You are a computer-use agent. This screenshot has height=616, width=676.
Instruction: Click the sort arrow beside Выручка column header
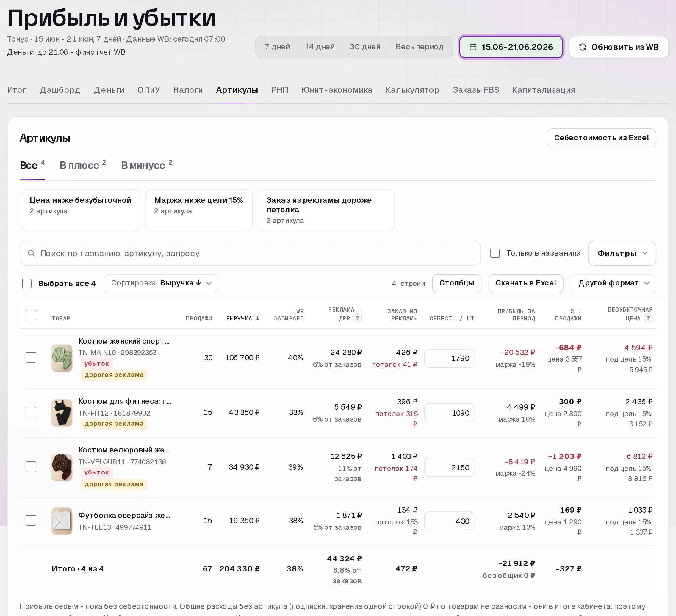[258, 318]
